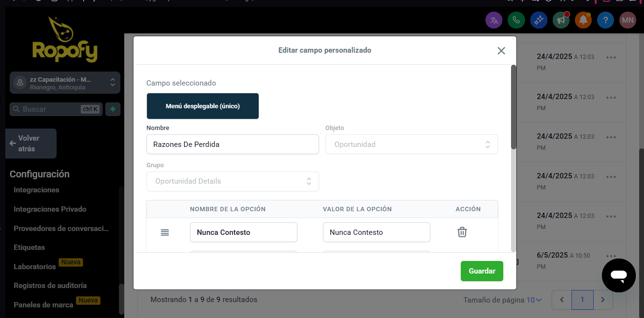This screenshot has height=318, width=644.
Task: Click the green lightning quick actions button
Action: (x=113, y=109)
